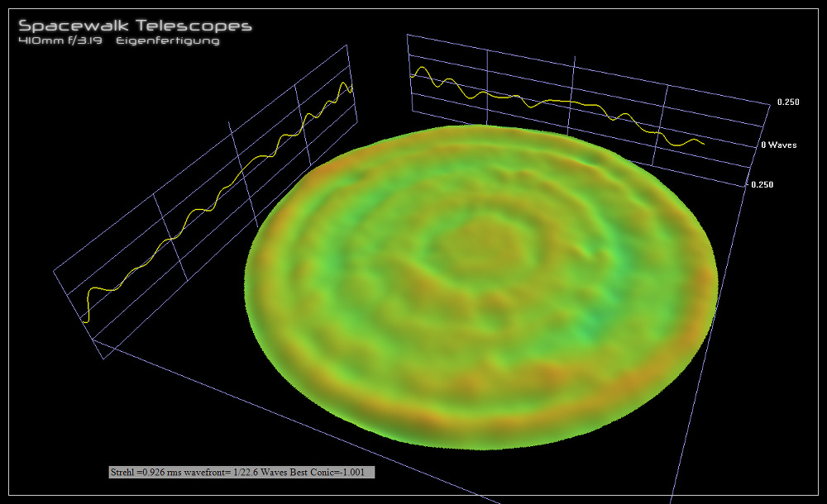827x504 pixels.
Task: Select the 410mm f/3.19 specification text
Action: coord(59,41)
